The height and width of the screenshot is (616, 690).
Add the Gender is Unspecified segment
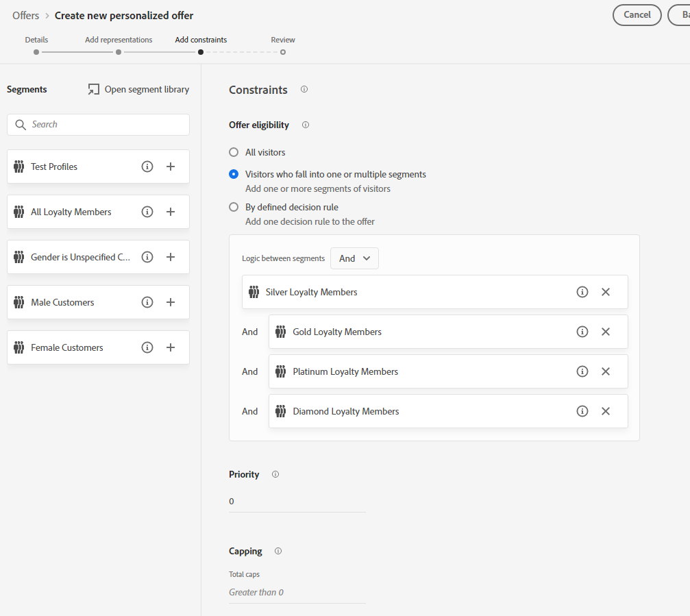point(171,257)
